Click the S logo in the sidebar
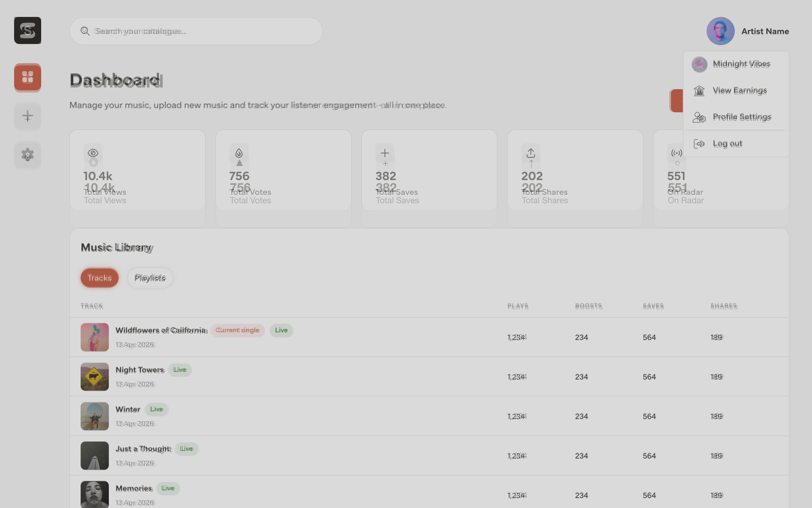Viewport: 812px width, 508px height. pos(28,30)
